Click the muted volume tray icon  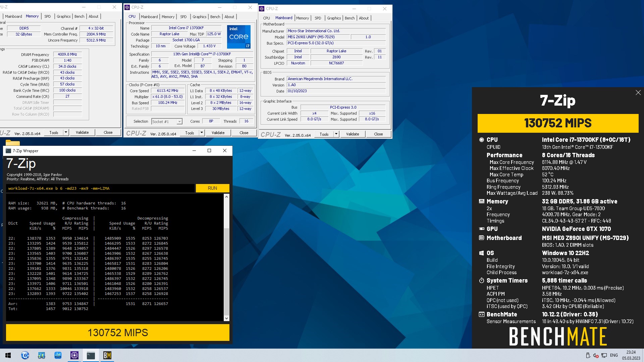coord(596,355)
